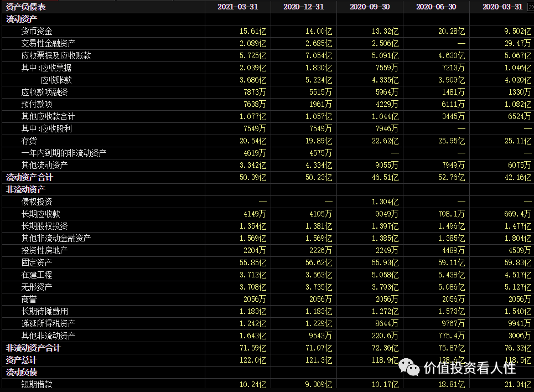Select the 债权投资 row label
Image resolution: width=534 pixels, height=392 pixels.
[37, 202]
